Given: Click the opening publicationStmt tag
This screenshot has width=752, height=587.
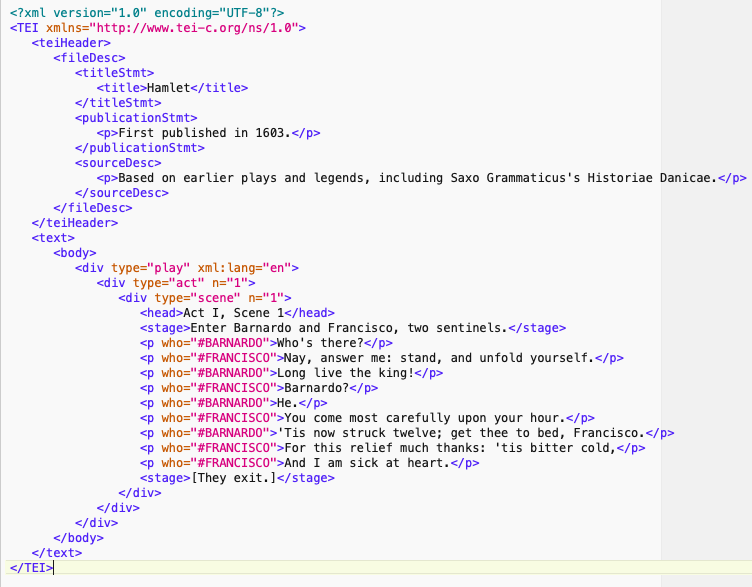Looking at the screenshot, I should [x=136, y=118].
